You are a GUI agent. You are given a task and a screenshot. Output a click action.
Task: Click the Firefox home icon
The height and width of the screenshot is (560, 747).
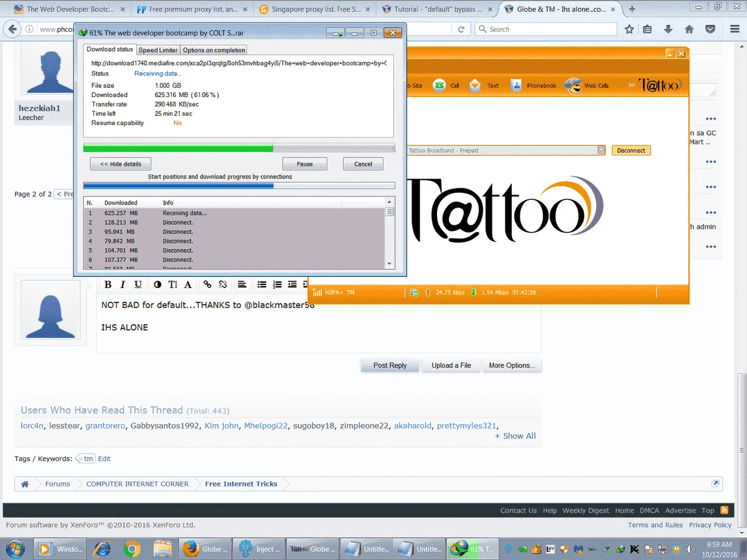point(689,29)
